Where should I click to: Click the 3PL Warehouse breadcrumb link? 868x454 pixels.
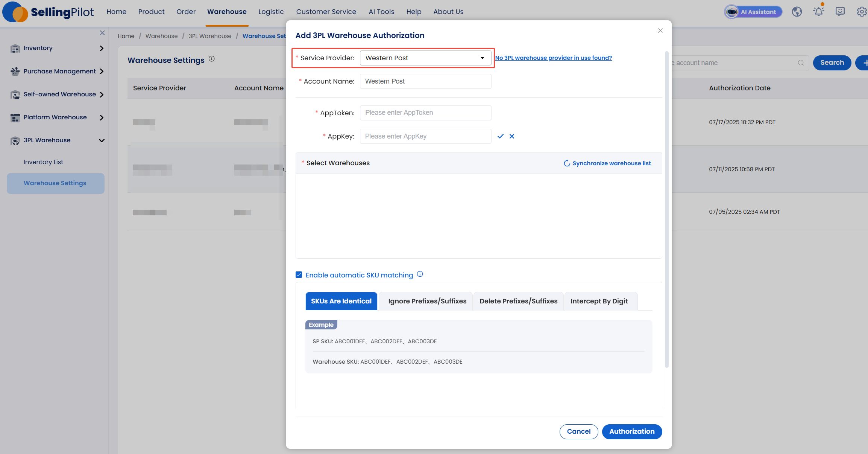210,36
